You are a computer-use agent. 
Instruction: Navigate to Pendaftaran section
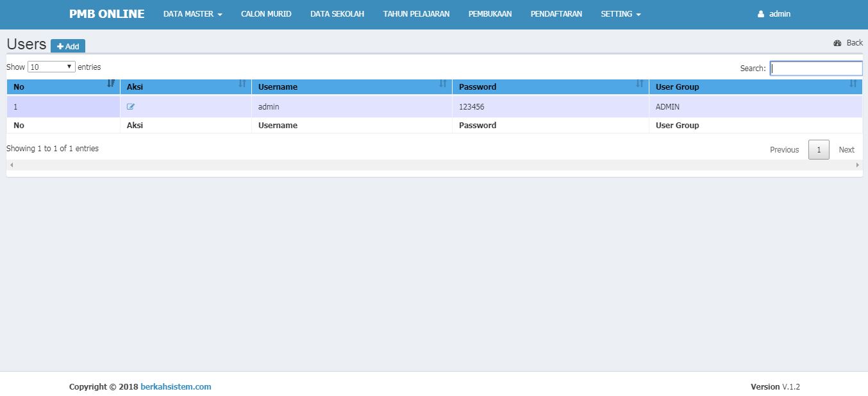pos(556,14)
